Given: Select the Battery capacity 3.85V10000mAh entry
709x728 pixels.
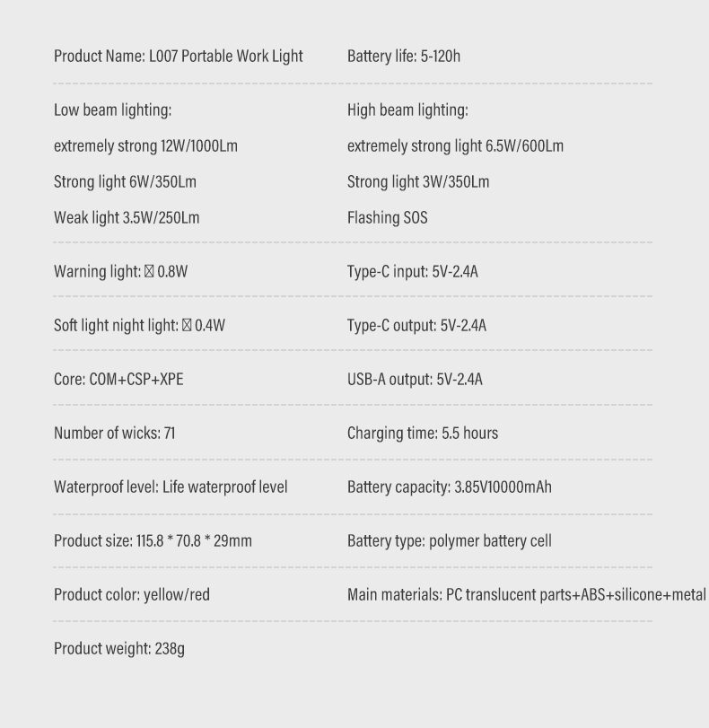Looking at the screenshot, I should pyautogui.click(x=450, y=487).
